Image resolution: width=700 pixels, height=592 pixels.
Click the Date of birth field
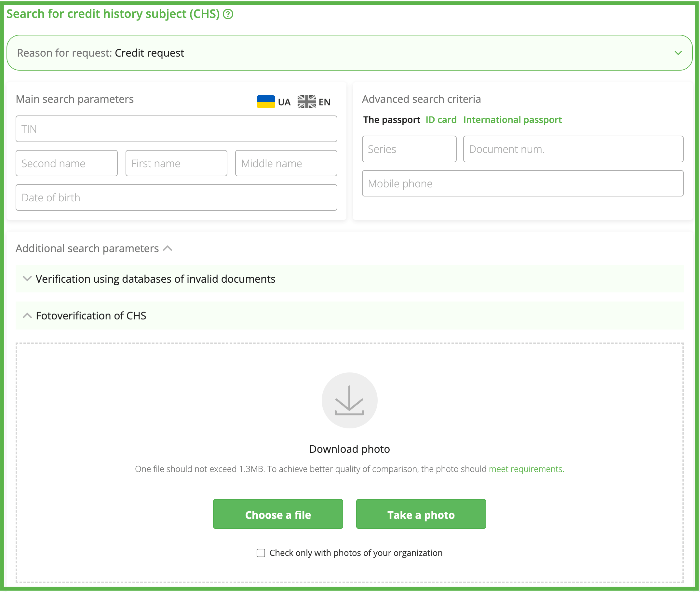pos(176,197)
